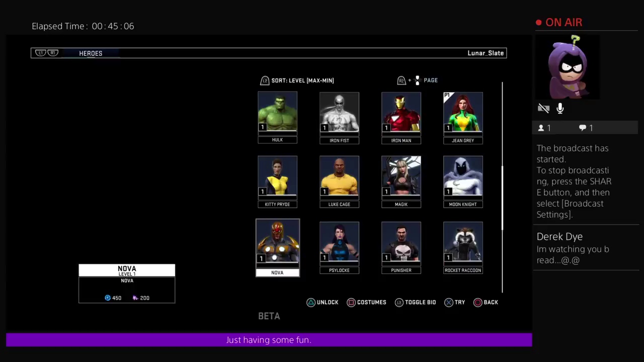Select the Hulk hero portrait
The height and width of the screenshot is (362, 644).
pyautogui.click(x=277, y=112)
